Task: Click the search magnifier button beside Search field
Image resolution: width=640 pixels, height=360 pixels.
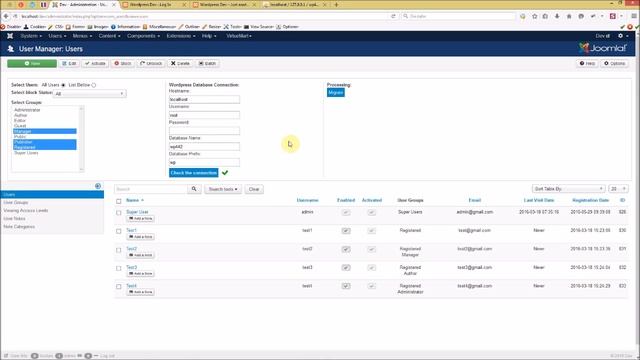Action: tap(194, 189)
